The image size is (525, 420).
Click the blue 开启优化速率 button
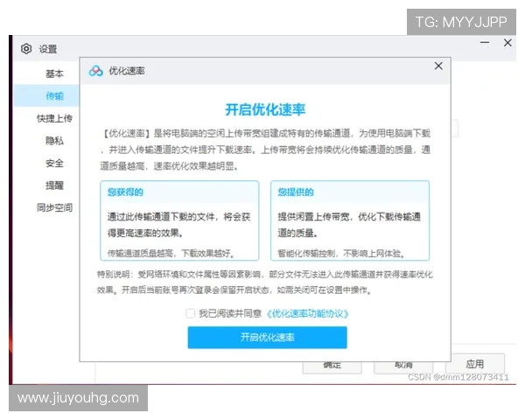pos(267,337)
